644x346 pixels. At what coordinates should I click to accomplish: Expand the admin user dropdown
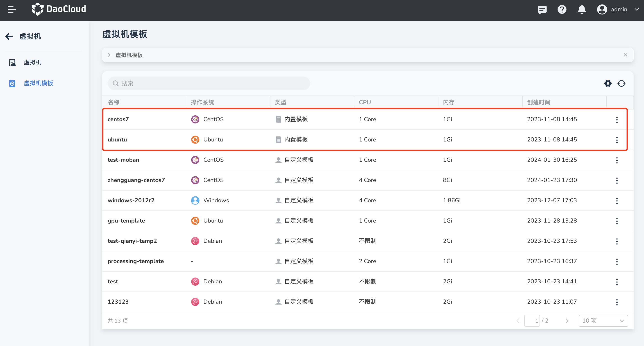[x=637, y=9]
